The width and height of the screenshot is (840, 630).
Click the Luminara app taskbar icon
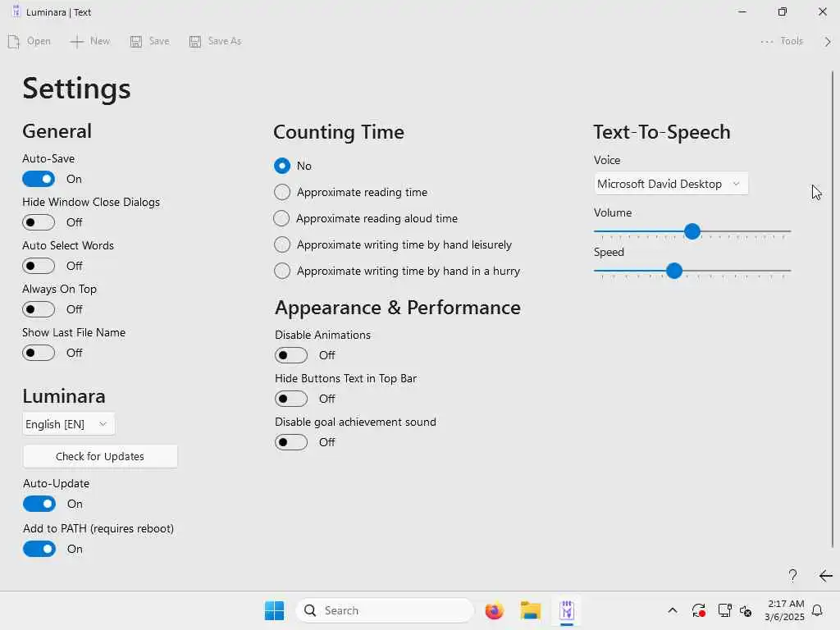(x=567, y=610)
